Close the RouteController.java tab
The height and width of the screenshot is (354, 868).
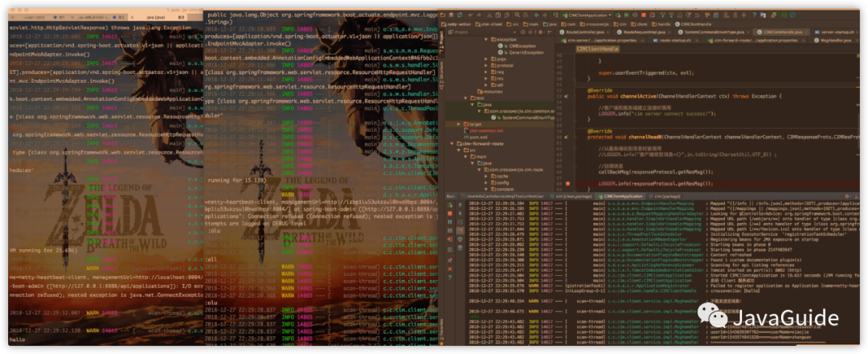pyautogui.click(x=608, y=32)
